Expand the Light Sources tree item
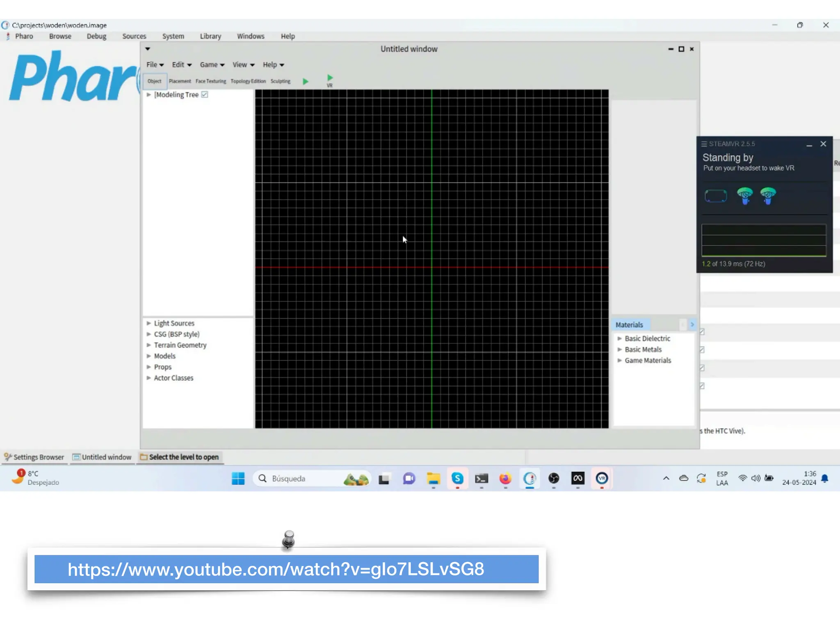The height and width of the screenshot is (630, 840). coord(149,323)
